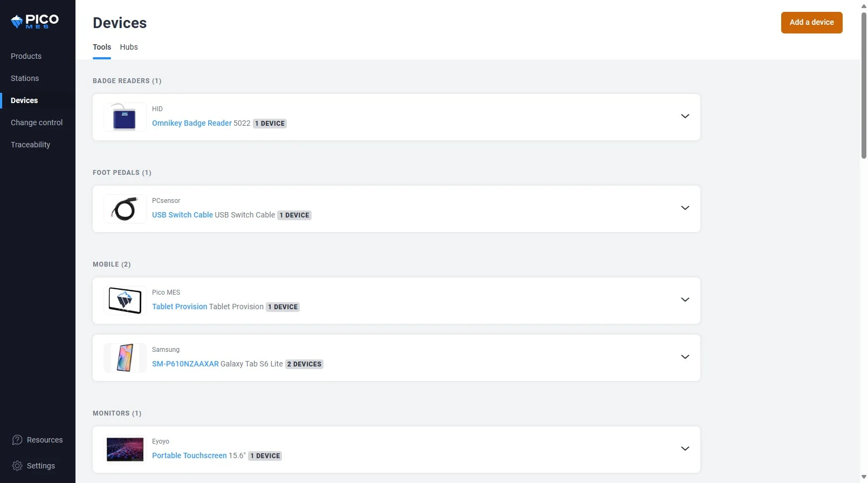Click the scrollbar down arrow
The height and width of the screenshot is (483, 868).
[864, 477]
